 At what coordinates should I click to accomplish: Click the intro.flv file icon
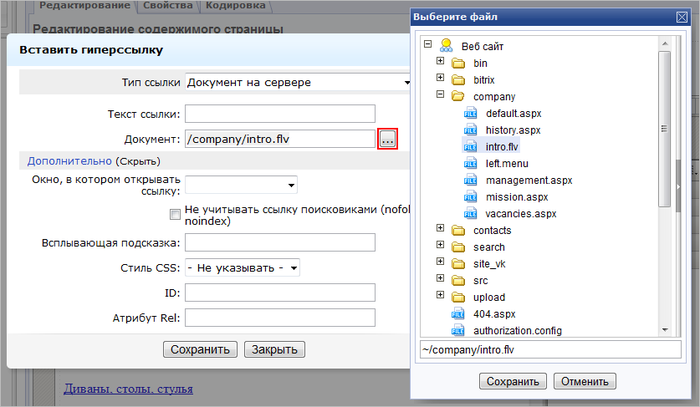coord(471,146)
